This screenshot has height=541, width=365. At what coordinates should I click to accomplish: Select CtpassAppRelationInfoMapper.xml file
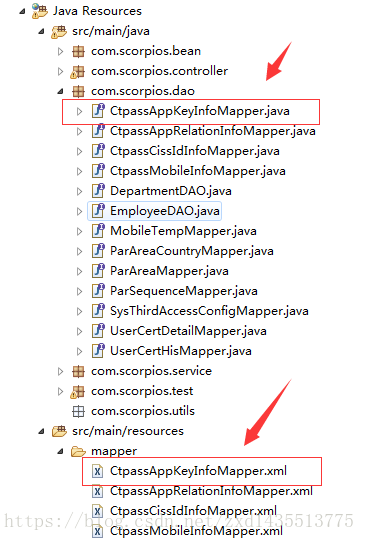coord(211,491)
